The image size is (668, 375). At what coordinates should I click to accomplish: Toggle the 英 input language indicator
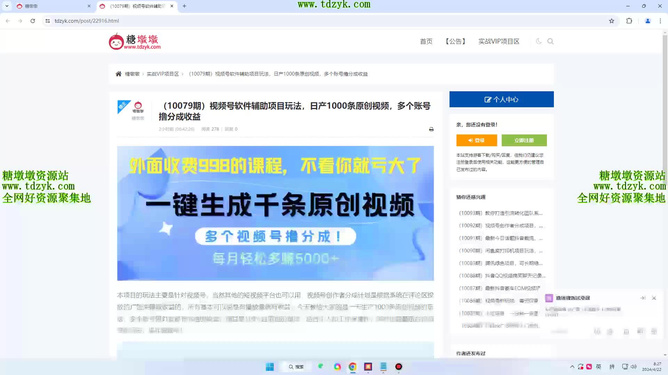point(599,366)
